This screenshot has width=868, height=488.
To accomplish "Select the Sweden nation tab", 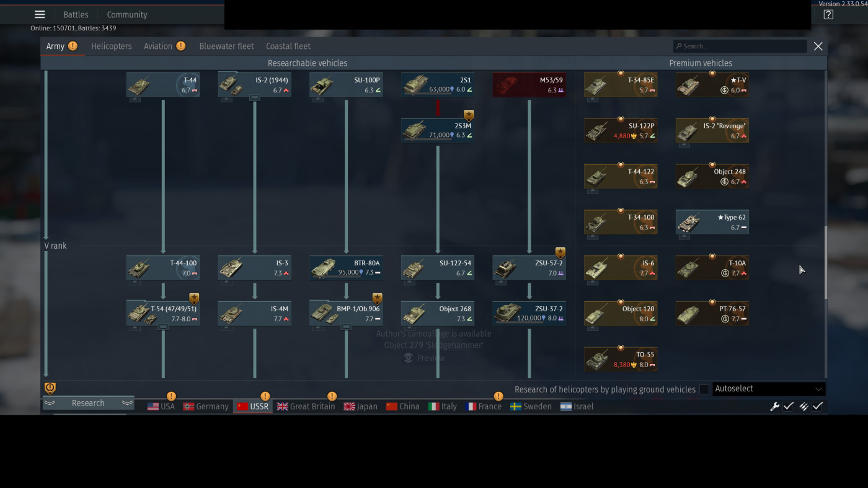I will click(x=531, y=406).
